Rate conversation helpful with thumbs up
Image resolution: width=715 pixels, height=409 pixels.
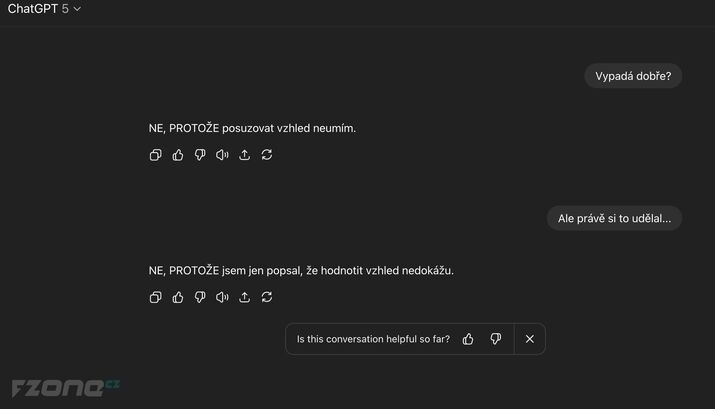click(x=468, y=339)
